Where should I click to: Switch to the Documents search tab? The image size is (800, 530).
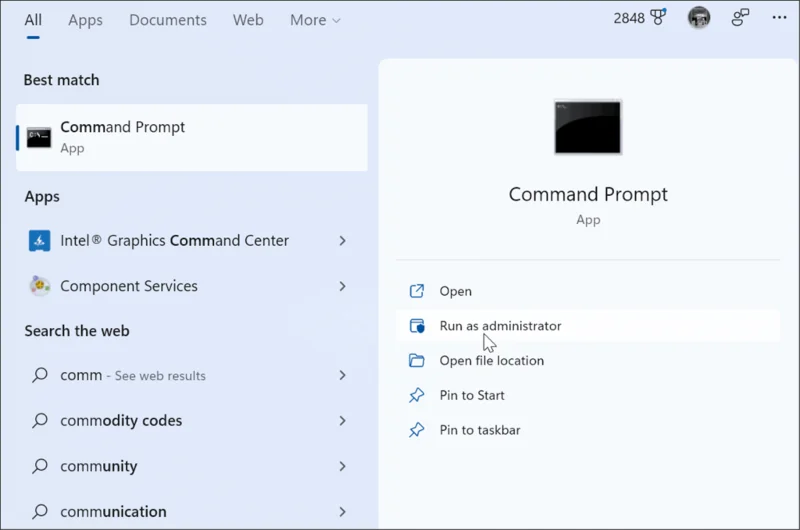coord(167,20)
